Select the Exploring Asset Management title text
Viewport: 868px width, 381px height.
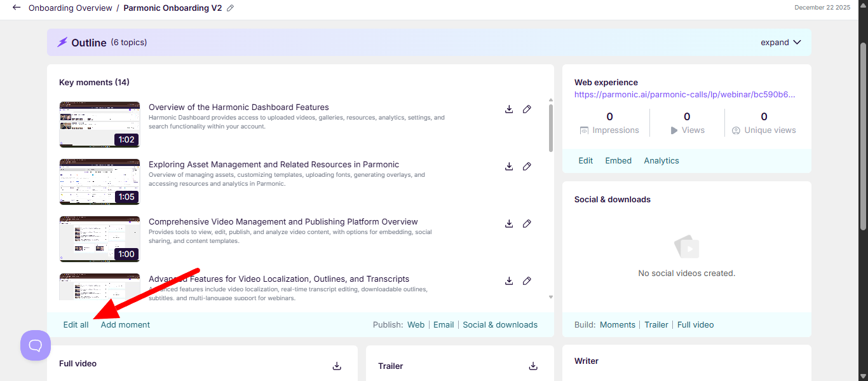coord(274,165)
